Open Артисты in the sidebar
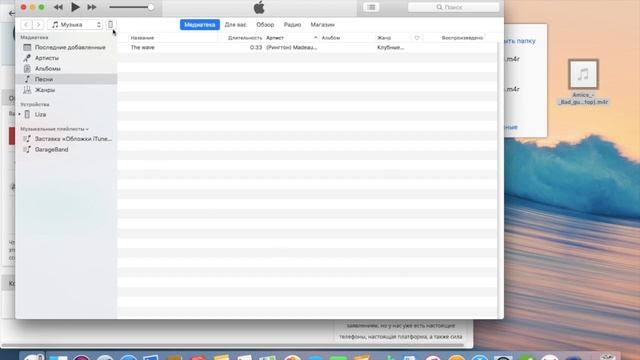The image size is (640, 360). [x=66, y=58]
